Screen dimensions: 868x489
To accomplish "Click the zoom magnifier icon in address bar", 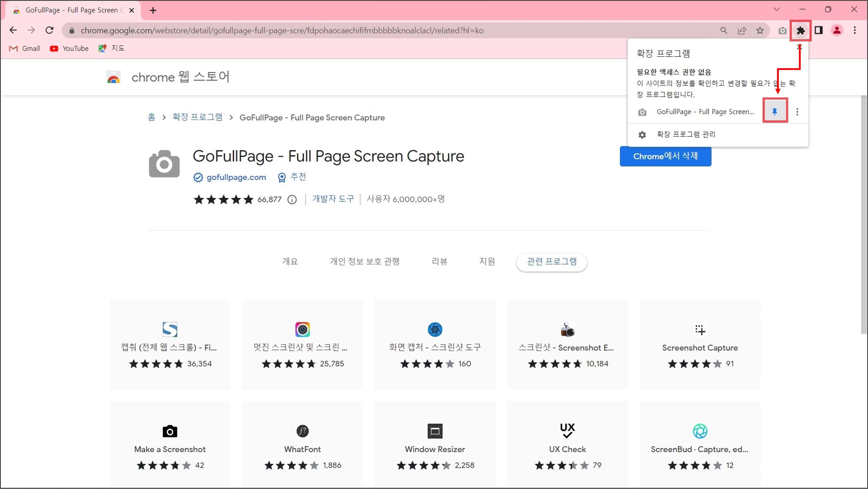I will point(723,31).
